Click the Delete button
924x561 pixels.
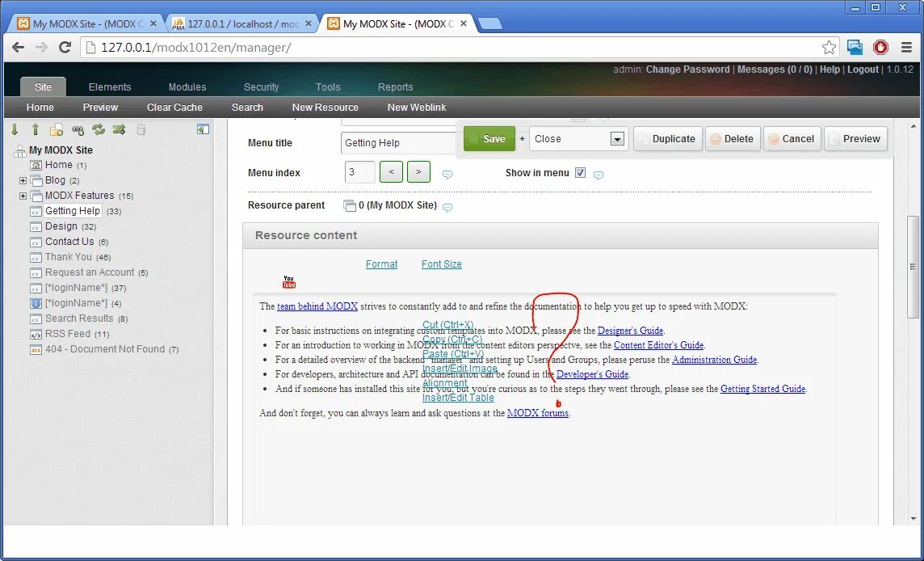733,139
